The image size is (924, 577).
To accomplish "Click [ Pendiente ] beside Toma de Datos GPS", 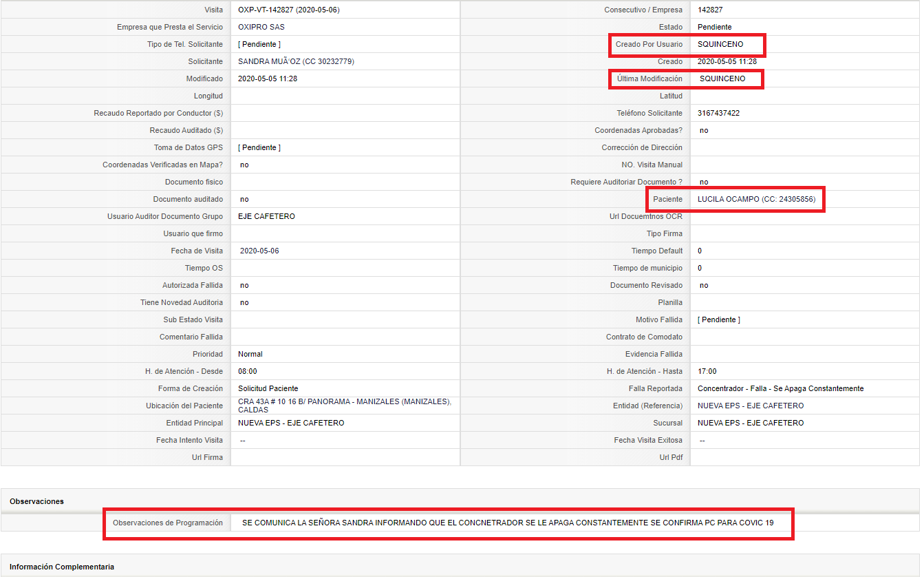I will [x=259, y=147].
